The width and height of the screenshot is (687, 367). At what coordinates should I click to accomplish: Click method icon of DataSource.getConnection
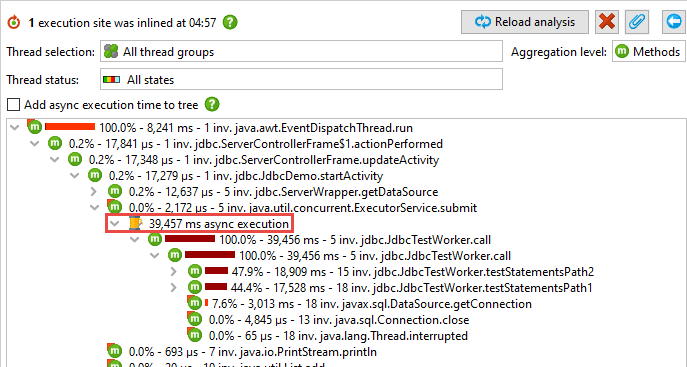(194, 303)
